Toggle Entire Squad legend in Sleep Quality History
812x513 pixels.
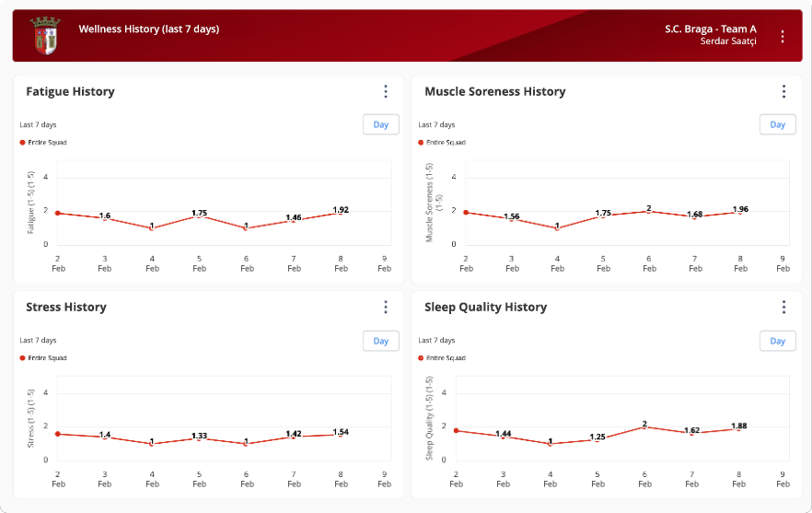point(442,358)
